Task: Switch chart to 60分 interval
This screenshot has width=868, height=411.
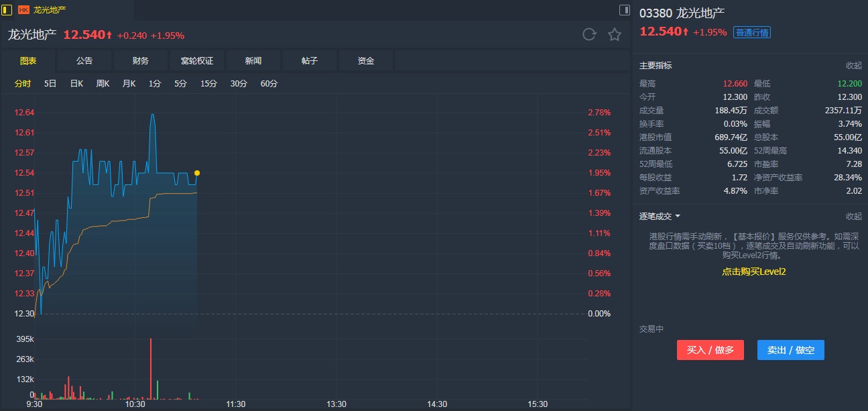Action: point(269,84)
